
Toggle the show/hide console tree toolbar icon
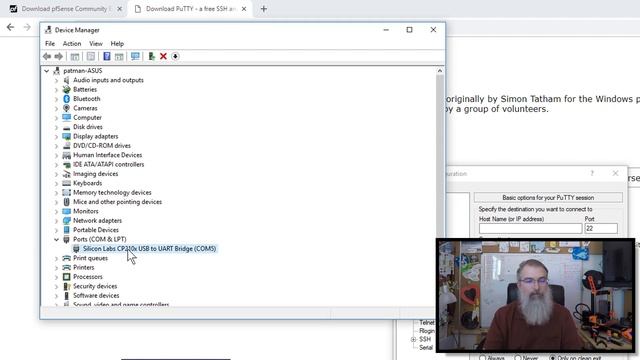pos(75,56)
